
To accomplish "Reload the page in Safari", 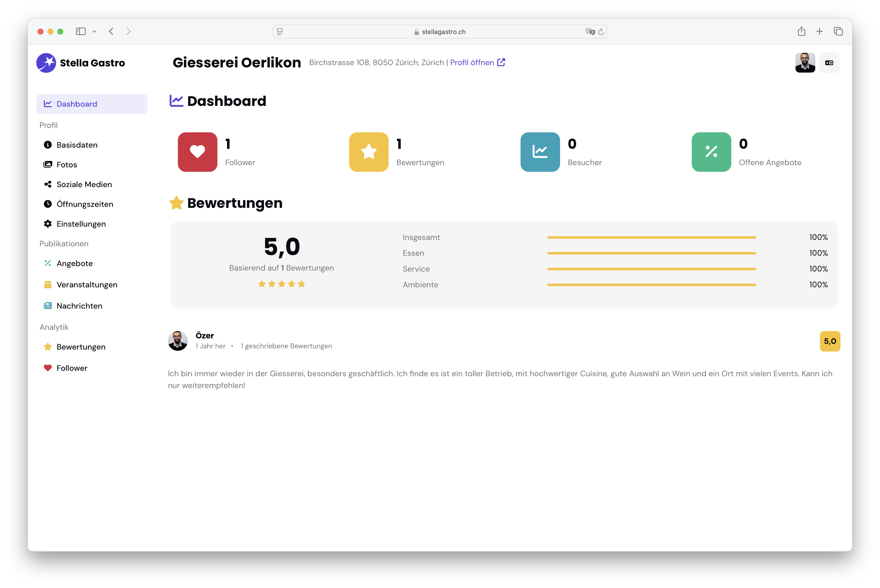I will tap(601, 32).
